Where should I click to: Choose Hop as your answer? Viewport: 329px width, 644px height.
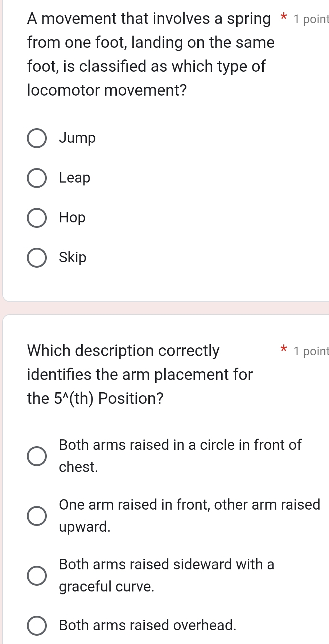[x=36, y=218]
